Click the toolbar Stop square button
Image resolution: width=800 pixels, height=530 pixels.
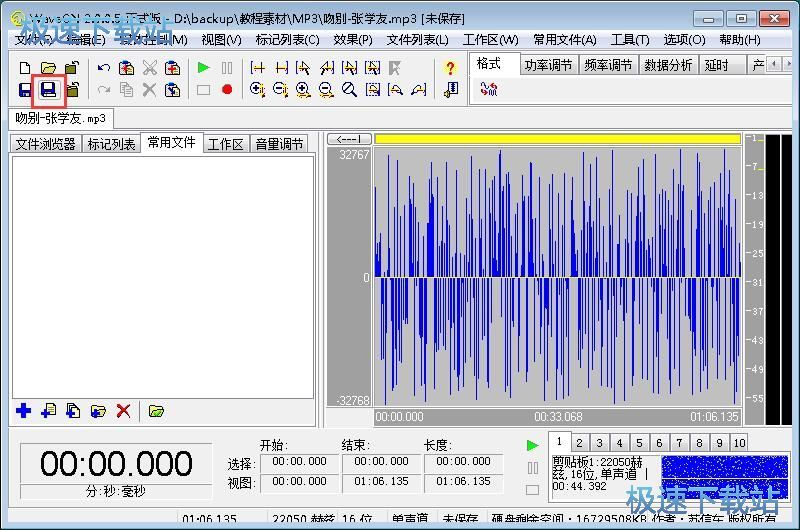click(204, 90)
